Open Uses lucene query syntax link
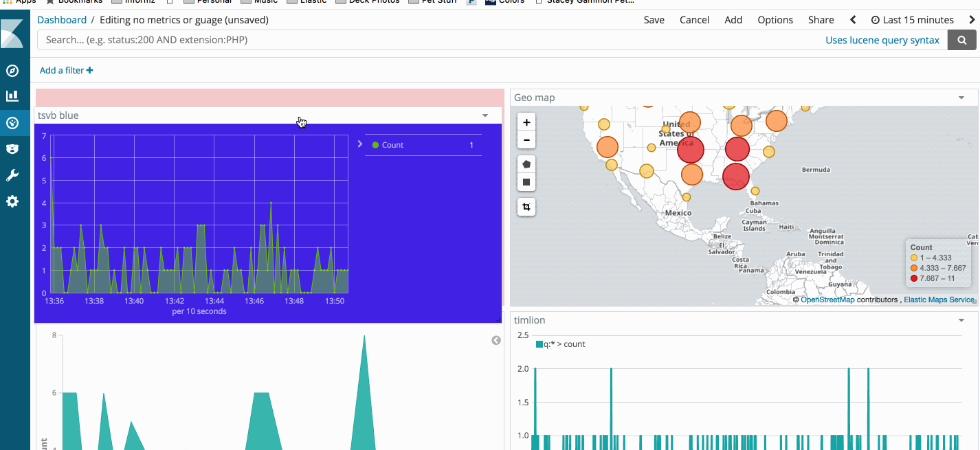 882,40
